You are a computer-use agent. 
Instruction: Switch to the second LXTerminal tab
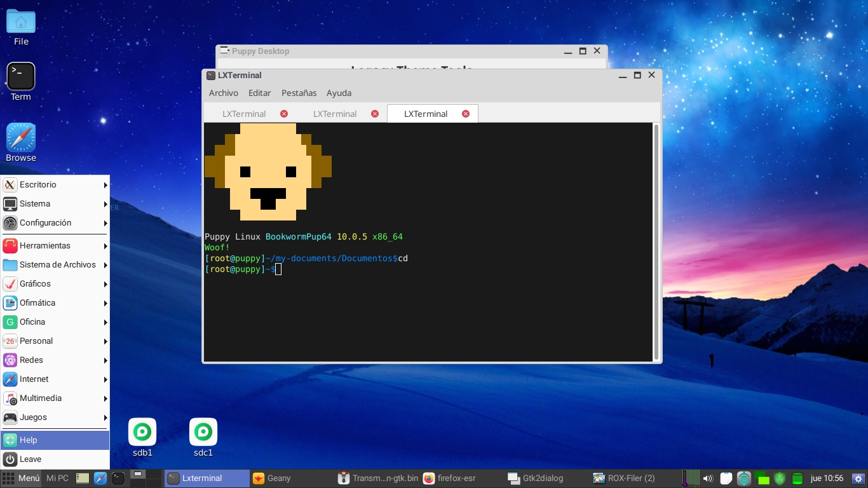click(335, 114)
